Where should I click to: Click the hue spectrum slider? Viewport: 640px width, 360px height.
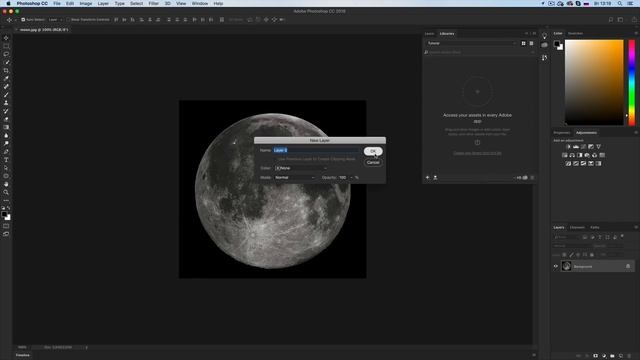tap(632, 82)
